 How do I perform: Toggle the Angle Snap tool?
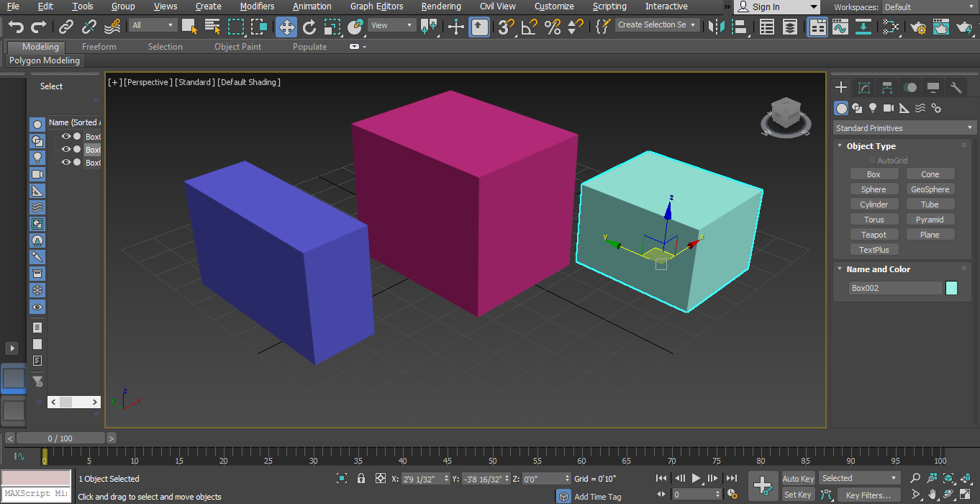click(530, 27)
